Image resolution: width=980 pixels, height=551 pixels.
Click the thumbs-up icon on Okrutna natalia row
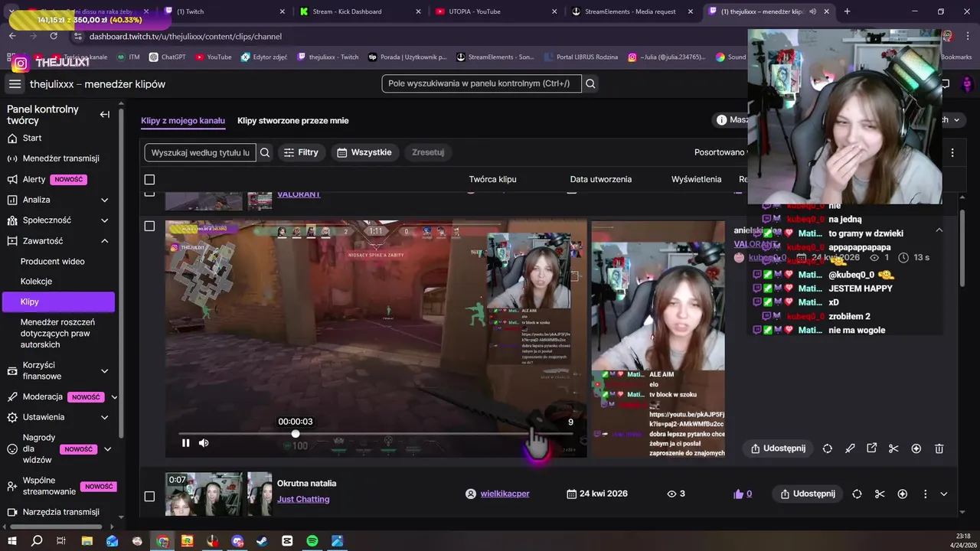pos(739,494)
